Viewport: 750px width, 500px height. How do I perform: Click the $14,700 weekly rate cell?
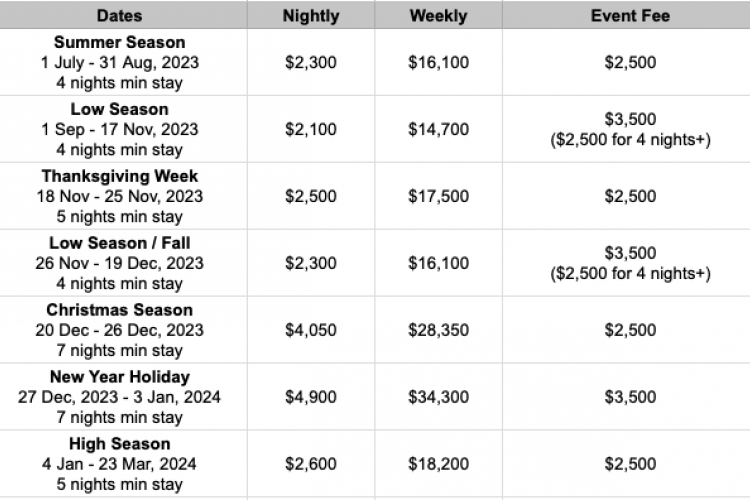[438, 129]
